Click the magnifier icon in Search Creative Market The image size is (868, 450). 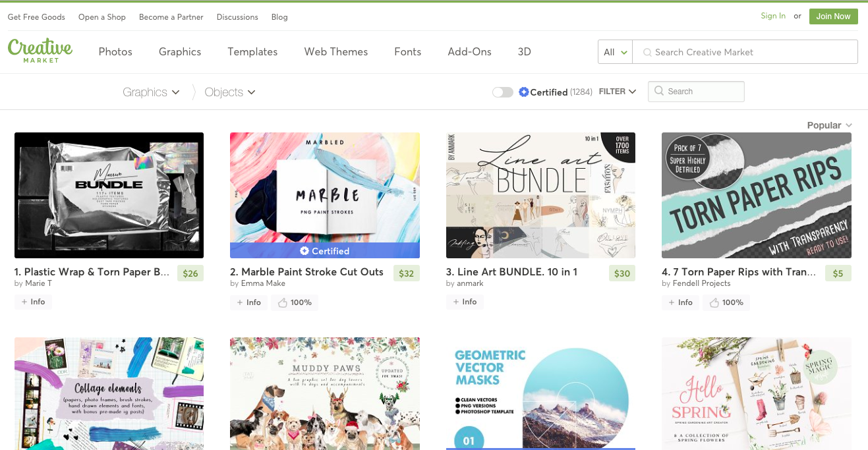pyautogui.click(x=647, y=52)
